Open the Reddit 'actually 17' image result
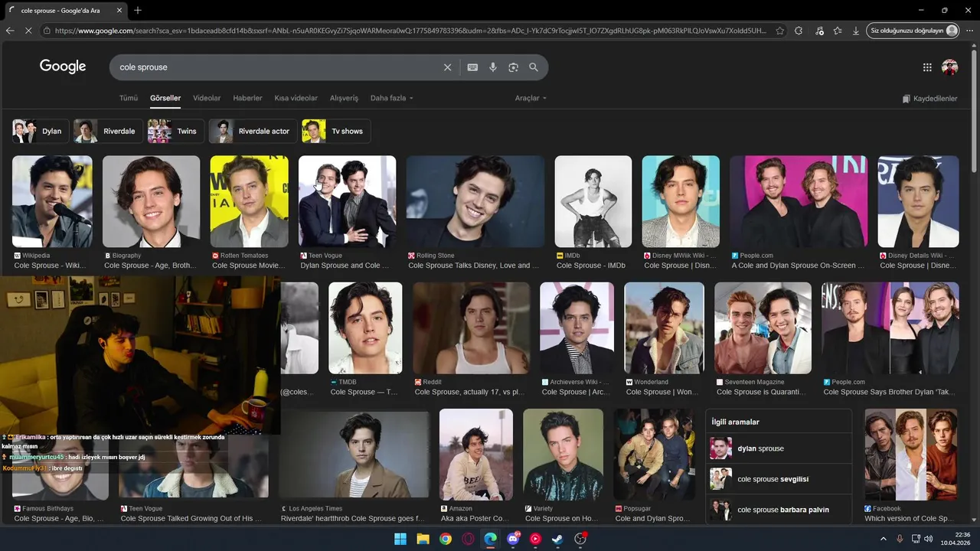980x551 pixels. (x=471, y=328)
